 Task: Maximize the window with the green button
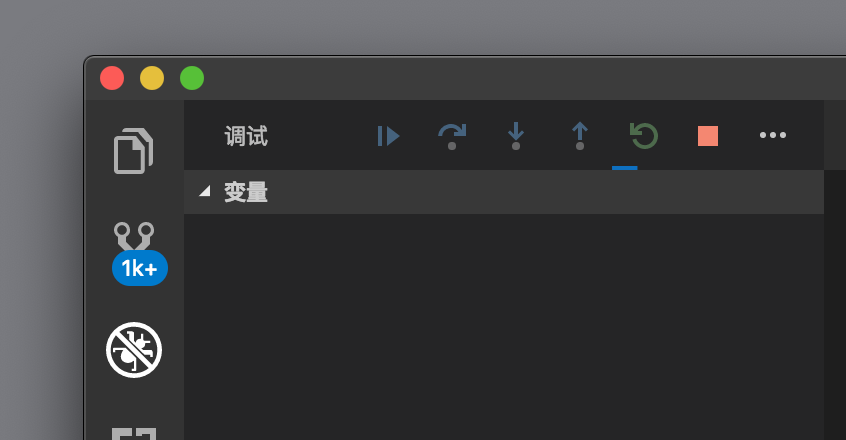coord(192,78)
